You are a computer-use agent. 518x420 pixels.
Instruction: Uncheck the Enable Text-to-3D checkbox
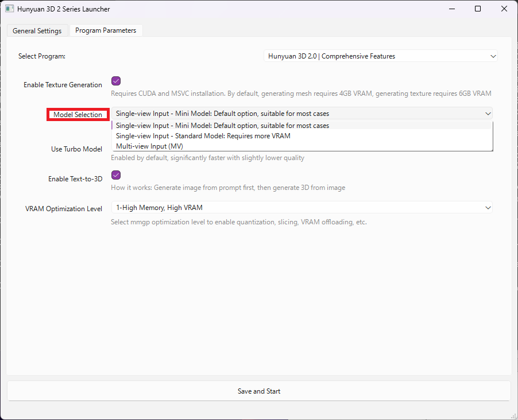[x=116, y=175]
